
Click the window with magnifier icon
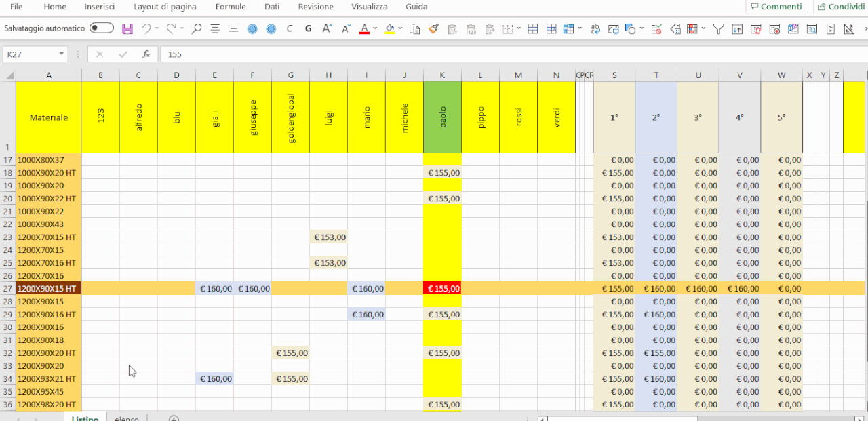click(x=812, y=28)
